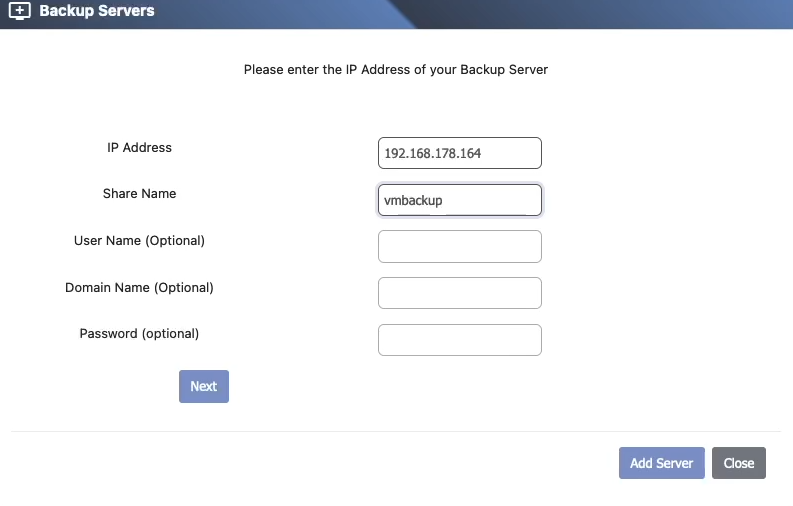Click the horizontal divider above Add Server
Screen dimensions: 793x506
(396, 431)
